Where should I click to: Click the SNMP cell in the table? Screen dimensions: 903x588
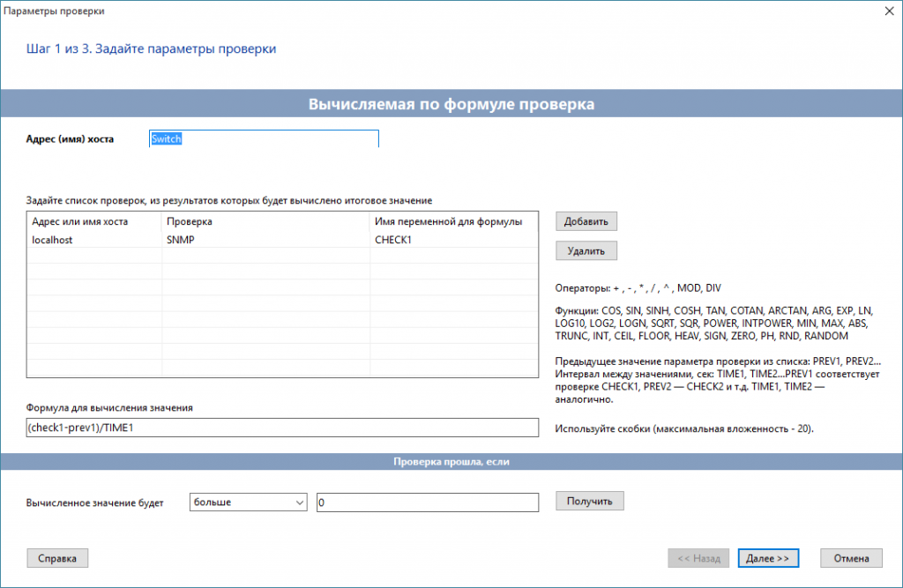(265, 239)
